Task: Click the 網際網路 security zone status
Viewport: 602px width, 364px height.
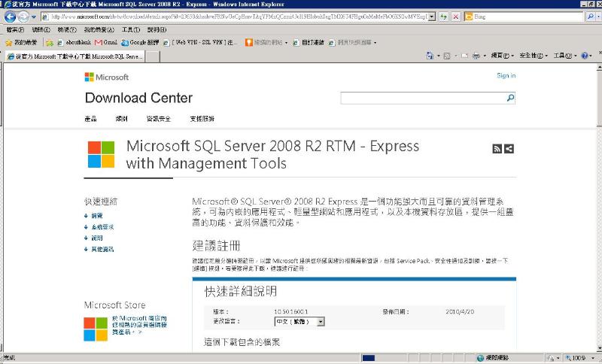Action: tap(493, 358)
